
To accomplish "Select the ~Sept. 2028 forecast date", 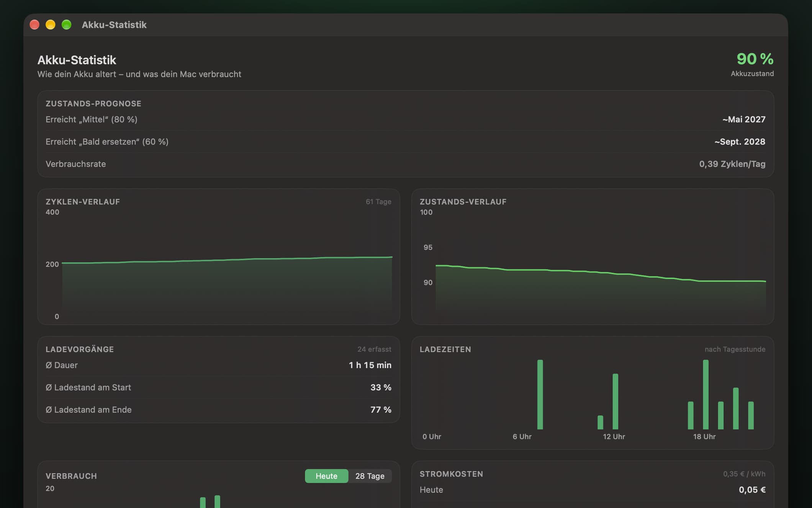I will tap(740, 141).
